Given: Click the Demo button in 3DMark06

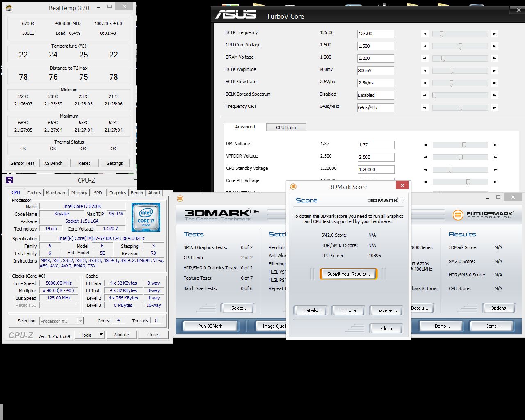Looking at the screenshot, I should (442, 326).
